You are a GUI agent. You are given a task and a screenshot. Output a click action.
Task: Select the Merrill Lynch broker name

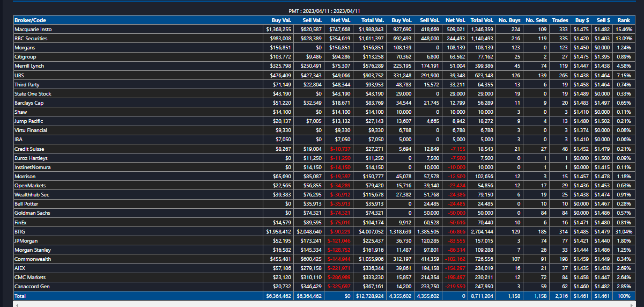pos(29,66)
